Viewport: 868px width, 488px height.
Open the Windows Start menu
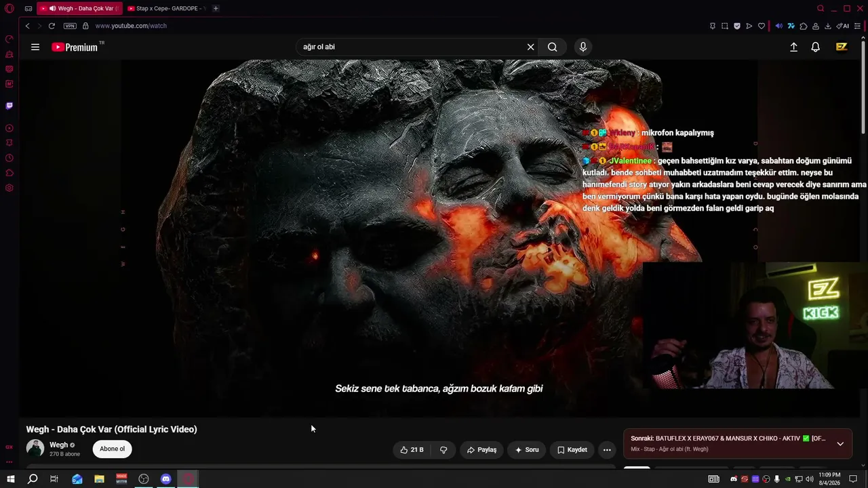(x=11, y=479)
